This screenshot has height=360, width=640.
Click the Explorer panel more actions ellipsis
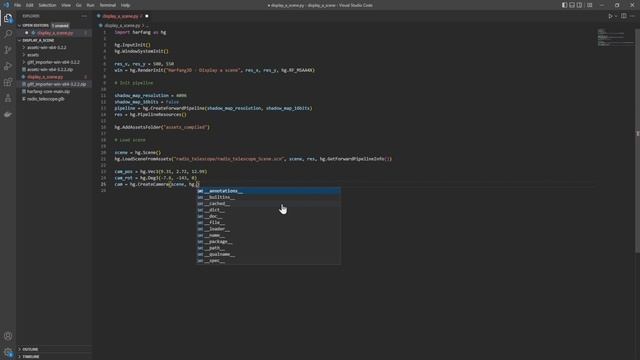[84, 16]
